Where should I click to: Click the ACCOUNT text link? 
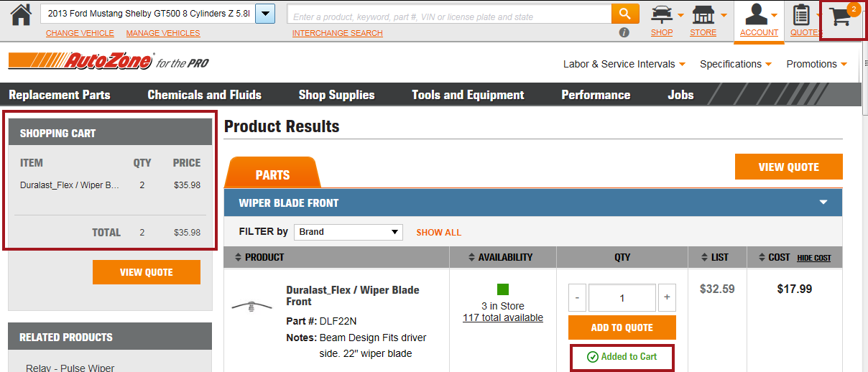(759, 32)
